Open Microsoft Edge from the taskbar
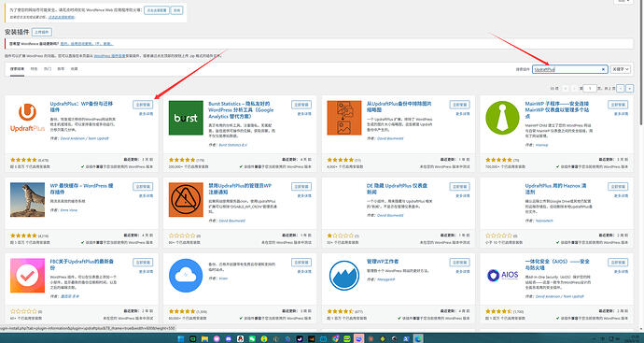644x343 pixels. 418,339
